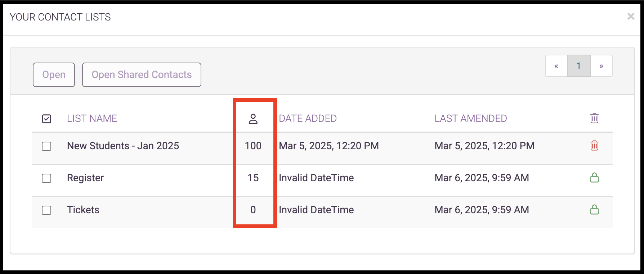Click the green lock icon on Tickets row
The height and width of the screenshot is (274, 644).
(594, 209)
